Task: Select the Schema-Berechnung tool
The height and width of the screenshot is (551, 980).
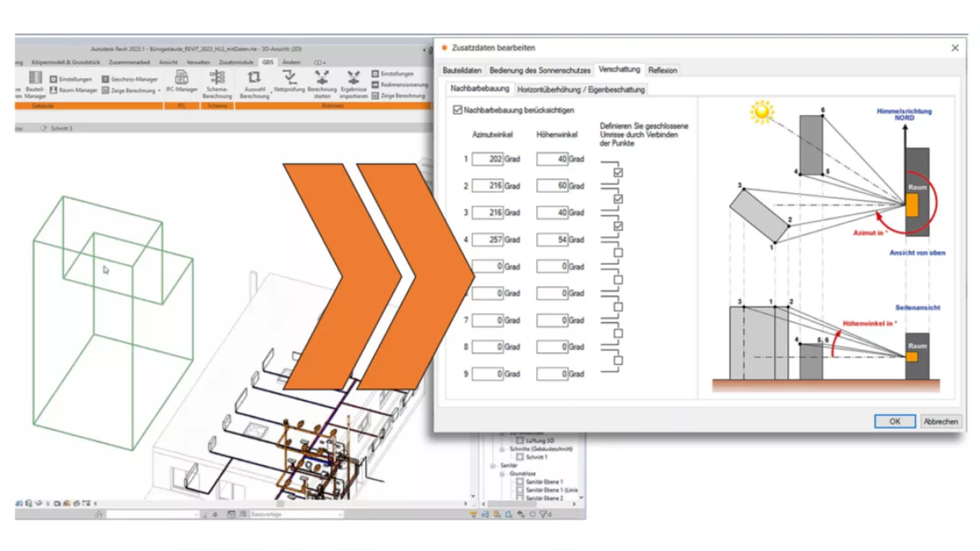Action: (217, 84)
